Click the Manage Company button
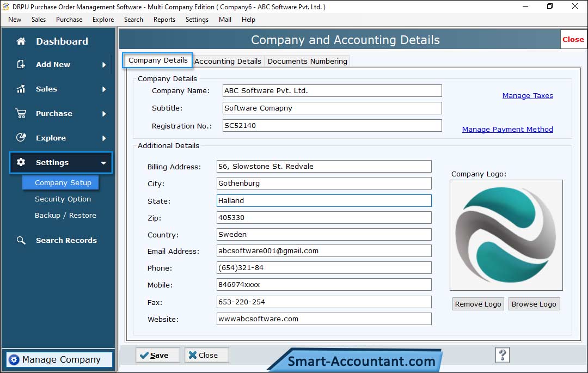 click(60, 359)
